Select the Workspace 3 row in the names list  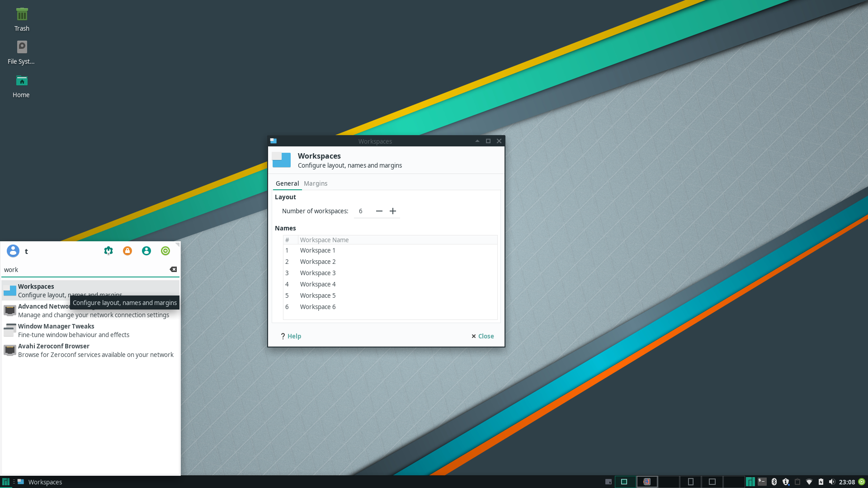tap(318, 273)
